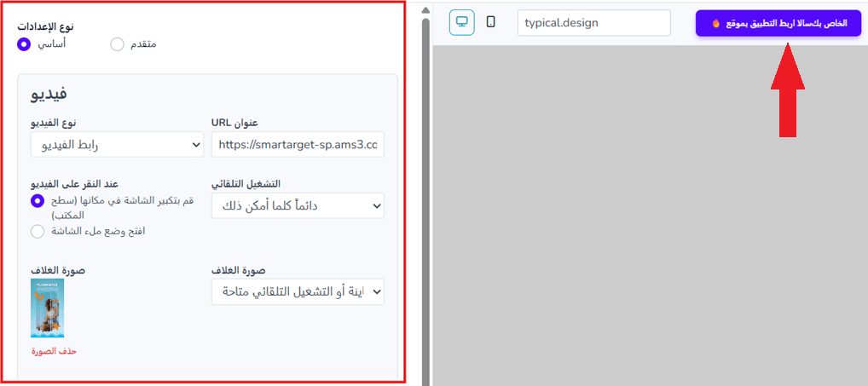
Task: Click the حذف الصورة link
Action: pos(53,352)
